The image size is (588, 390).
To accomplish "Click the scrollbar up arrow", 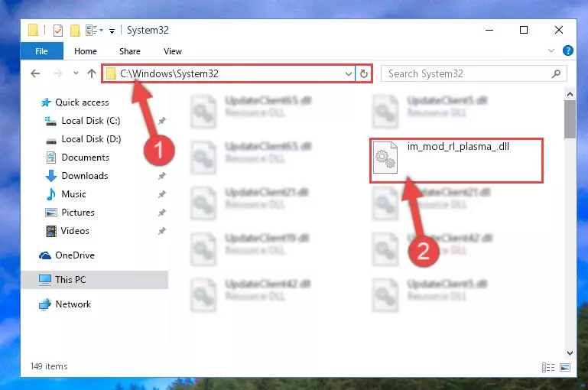I will point(570,94).
